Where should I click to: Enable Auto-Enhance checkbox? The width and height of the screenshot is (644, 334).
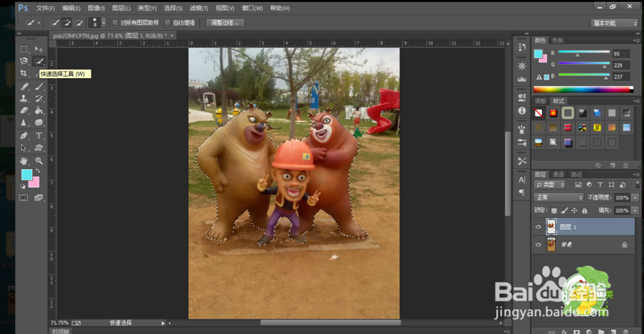tap(167, 23)
